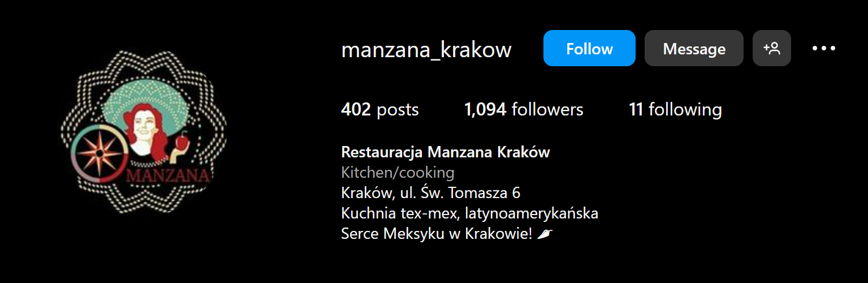Select the Kitchen/cooking category label
Viewport: 868px width, 283px height.
pos(398,173)
